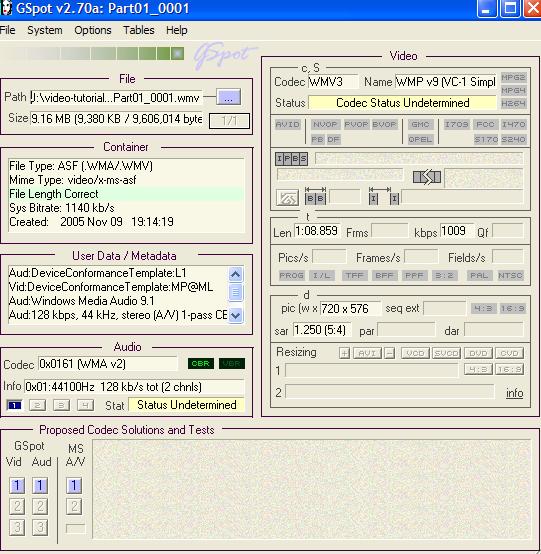Click the PAL standard indicator
The image size is (541, 554).
pos(479,275)
